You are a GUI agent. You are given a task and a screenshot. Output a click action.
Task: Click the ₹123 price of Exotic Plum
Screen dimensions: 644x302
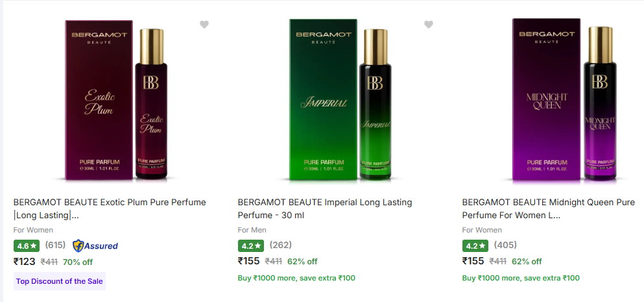[25, 261]
